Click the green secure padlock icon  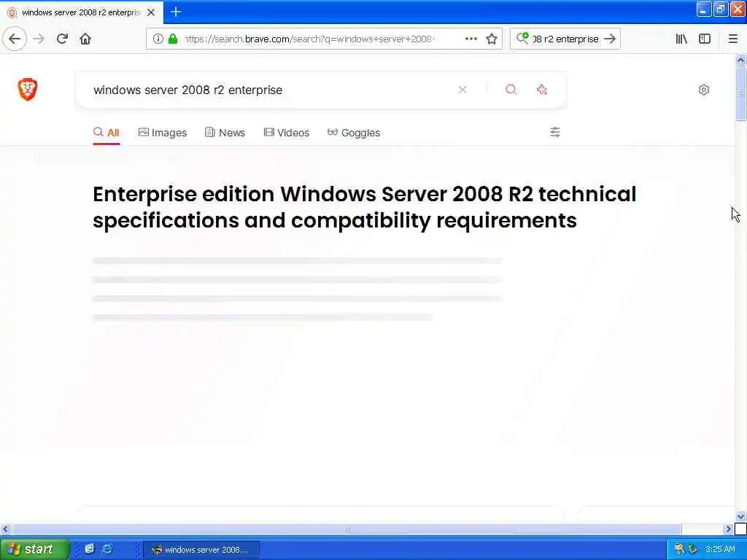click(x=173, y=39)
